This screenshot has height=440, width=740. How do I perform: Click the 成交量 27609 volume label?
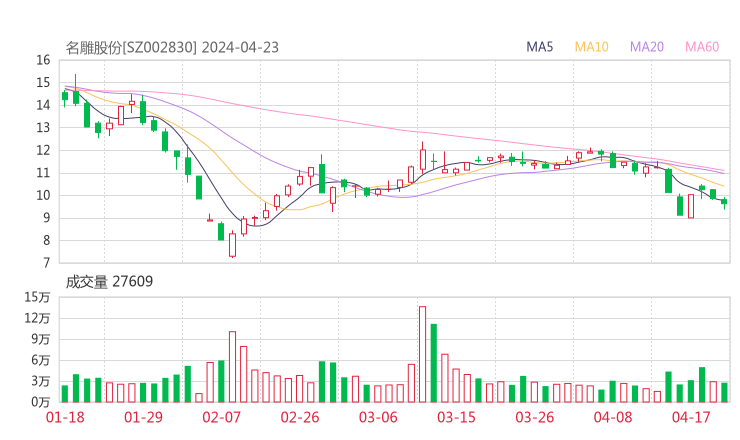tap(109, 282)
